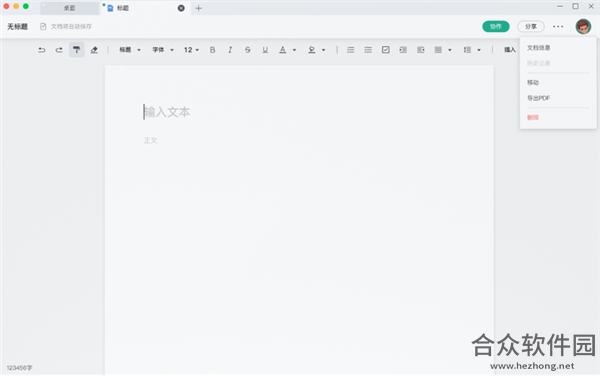Click the green 协作 collaborate button

(x=496, y=26)
